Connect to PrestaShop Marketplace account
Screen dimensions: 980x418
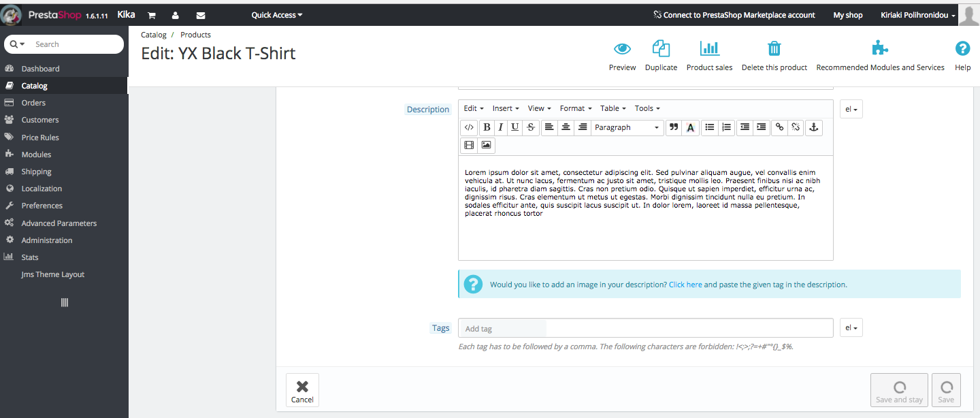(x=734, y=15)
